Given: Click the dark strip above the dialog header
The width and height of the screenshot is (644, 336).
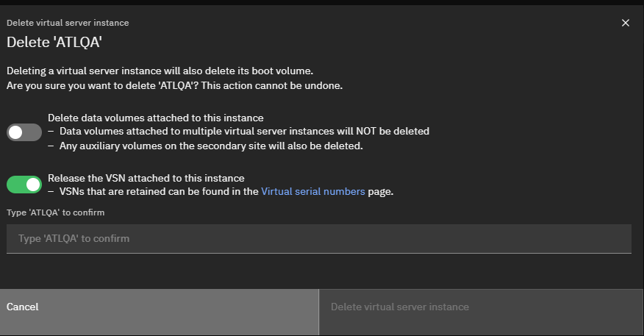Looking at the screenshot, I should (322, 2).
